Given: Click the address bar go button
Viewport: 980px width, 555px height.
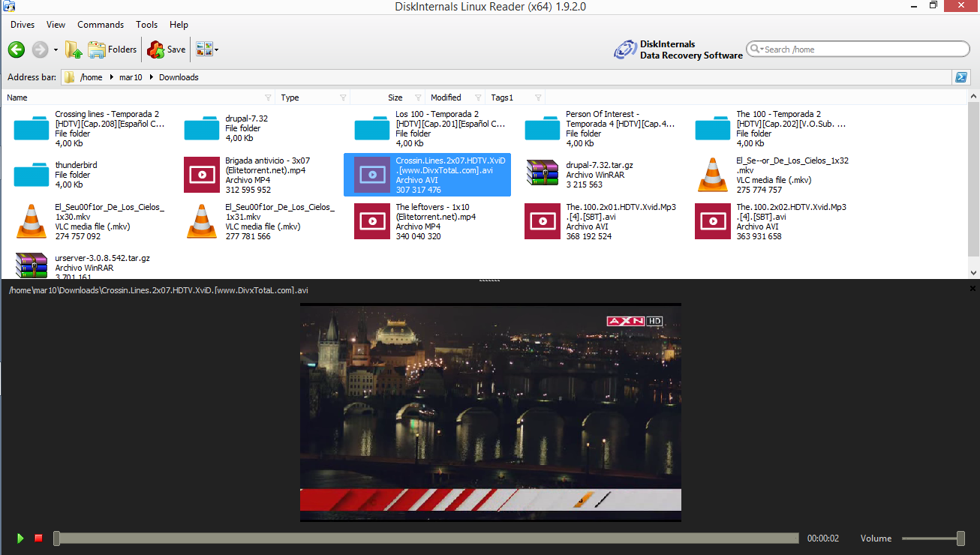Looking at the screenshot, I should (x=960, y=77).
